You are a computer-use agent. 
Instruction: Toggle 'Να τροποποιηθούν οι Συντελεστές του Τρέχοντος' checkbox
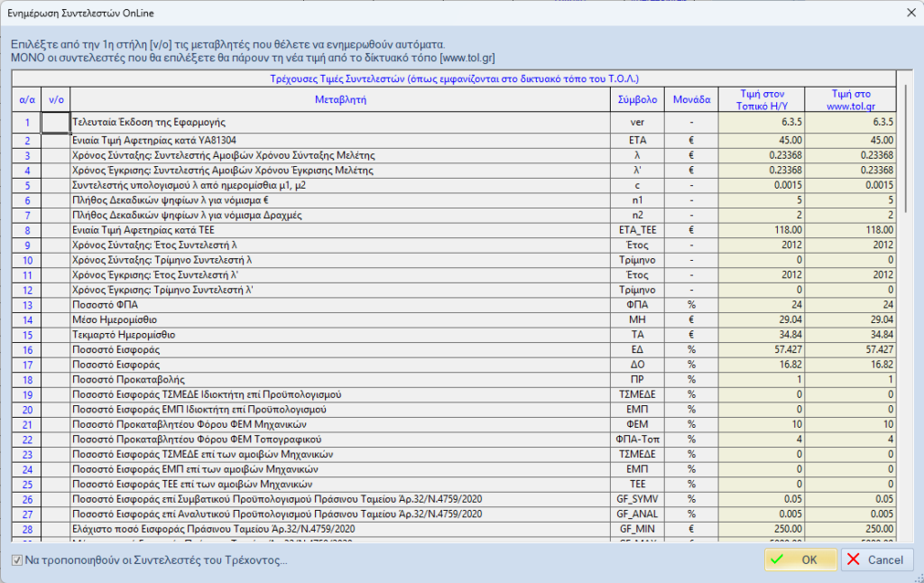[x=17, y=560]
